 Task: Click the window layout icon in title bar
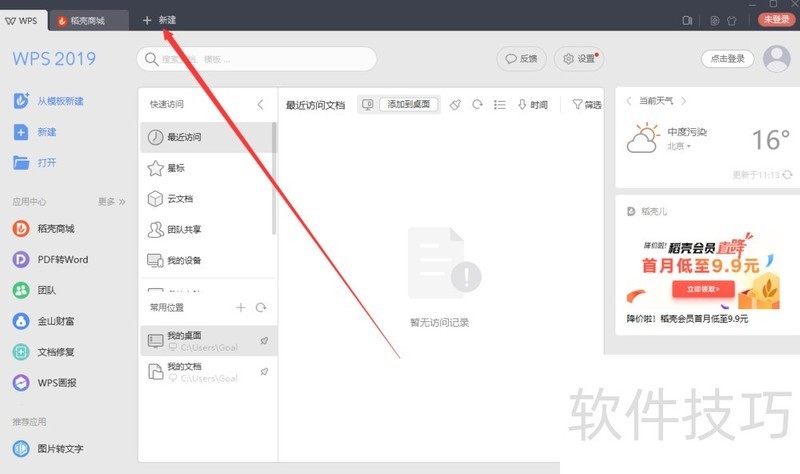(x=687, y=20)
